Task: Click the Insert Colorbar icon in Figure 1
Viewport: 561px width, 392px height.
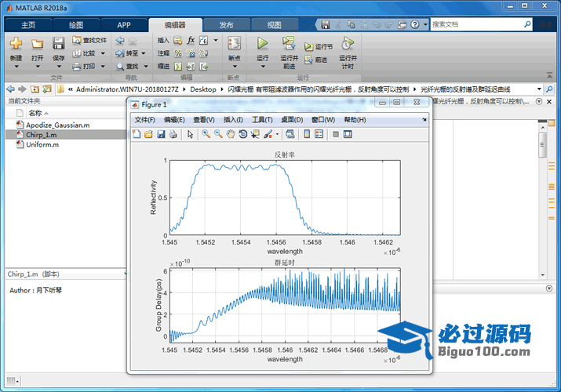Action: coord(307,134)
